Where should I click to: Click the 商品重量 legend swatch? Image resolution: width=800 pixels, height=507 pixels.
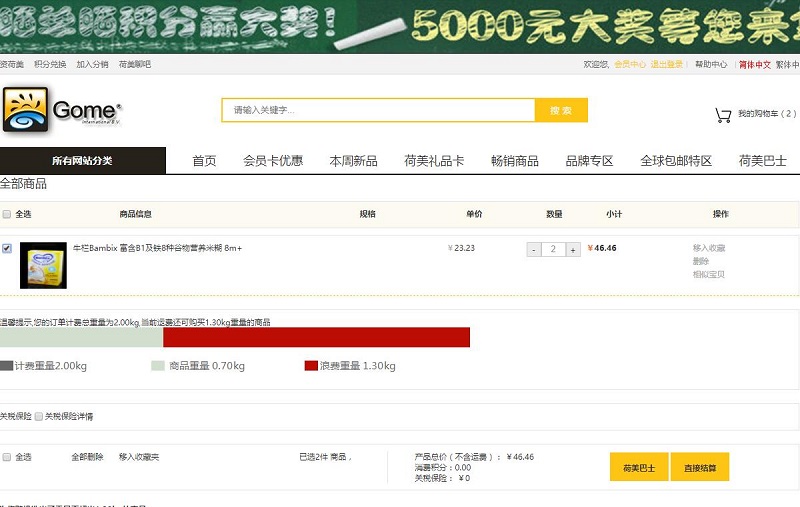pos(158,366)
